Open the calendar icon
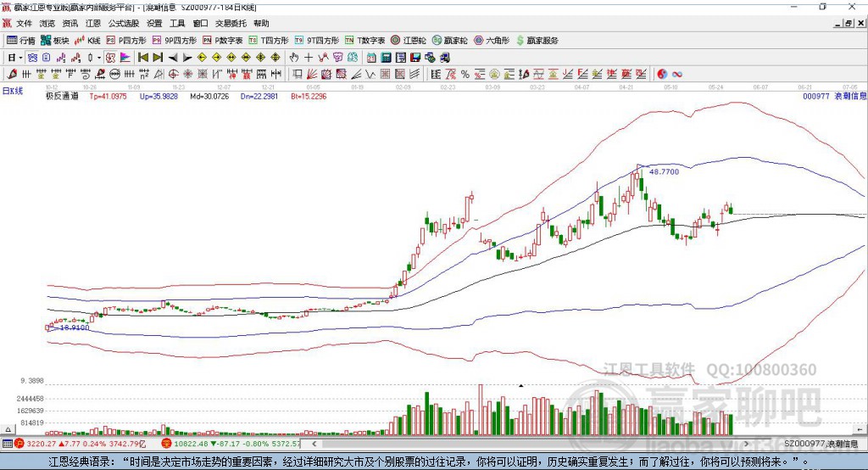This screenshot has height=470, width=868. coord(371,58)
